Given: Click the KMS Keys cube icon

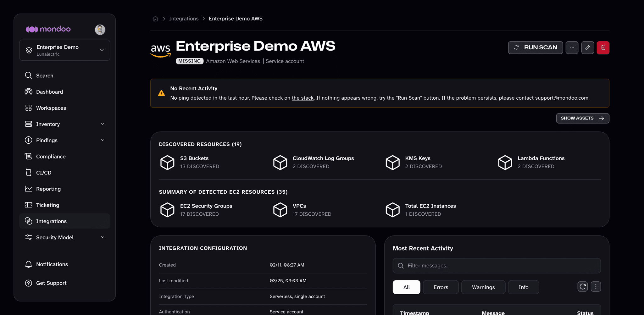Looking at the screenshot, I should click(392, 163).
